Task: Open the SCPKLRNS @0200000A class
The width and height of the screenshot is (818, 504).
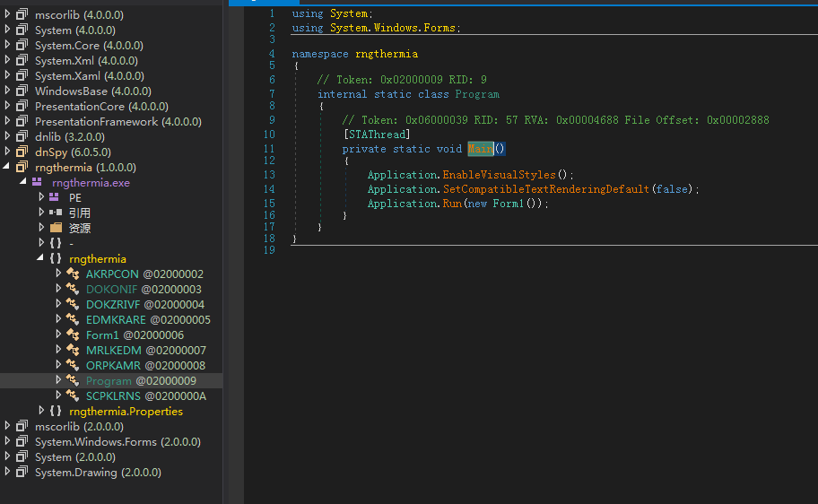Action: tap(146, 396)
